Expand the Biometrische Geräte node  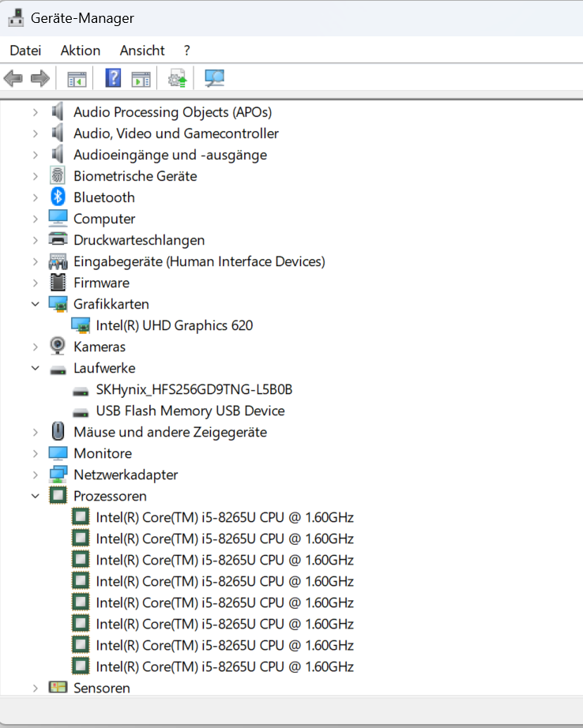pos(36,176)
